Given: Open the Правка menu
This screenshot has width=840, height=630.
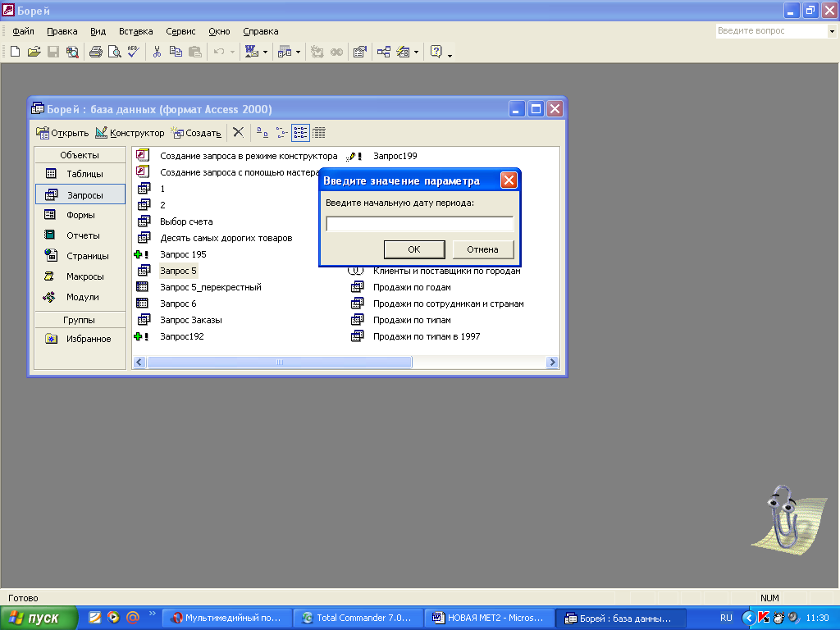Looking at the screenshot, I should [62, 31].
